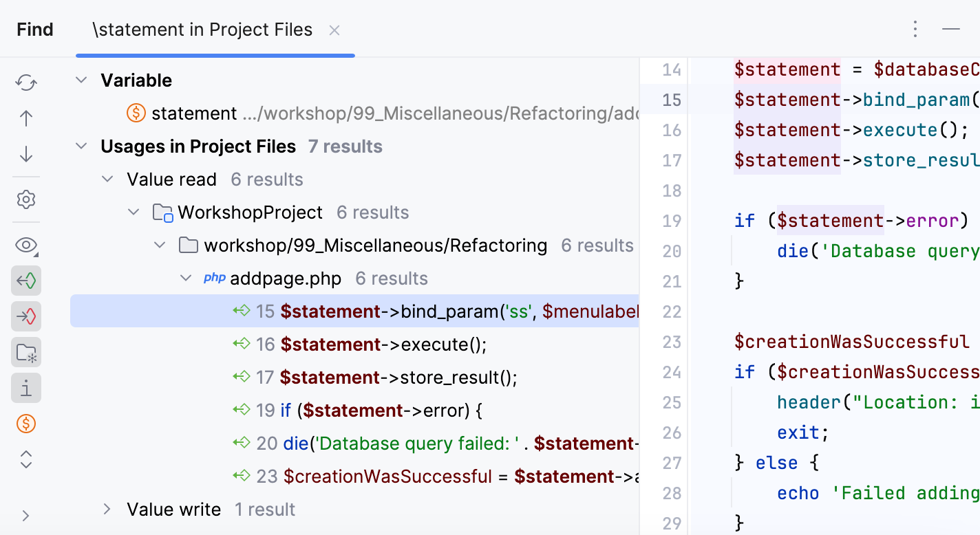
Task: Click line 25 header call in preview
Action: point(809,402)
